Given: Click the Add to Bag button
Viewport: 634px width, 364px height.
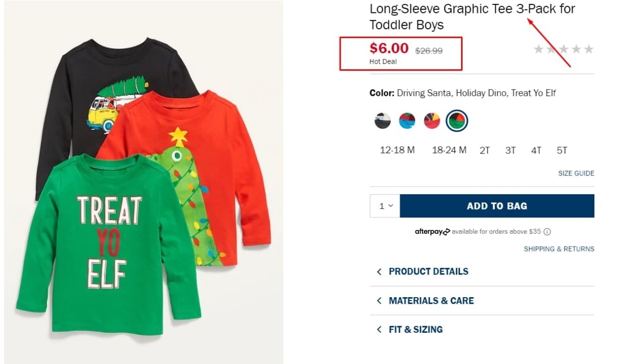Looking at the screenshot, I should point(497,206).
